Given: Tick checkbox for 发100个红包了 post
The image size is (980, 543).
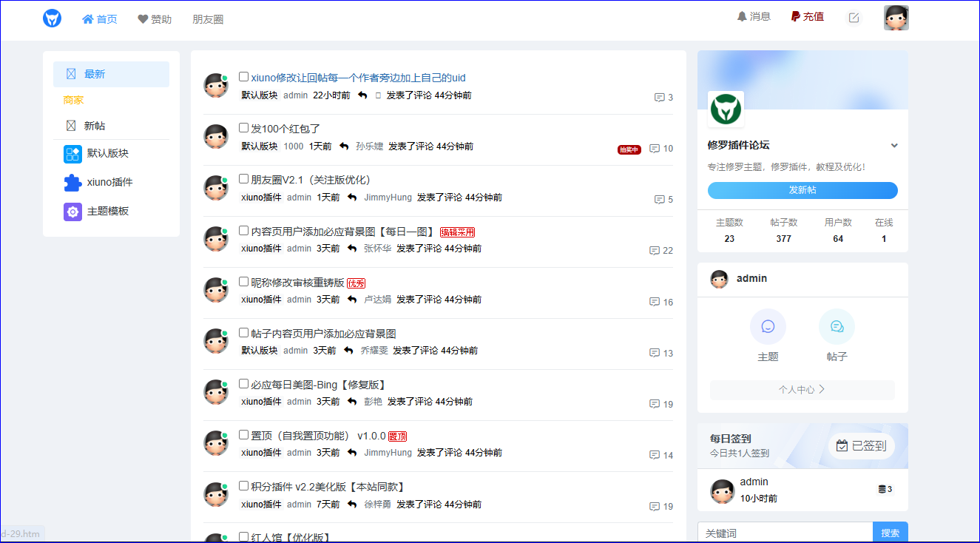Looking at the screenshot, I should point(244,128).
